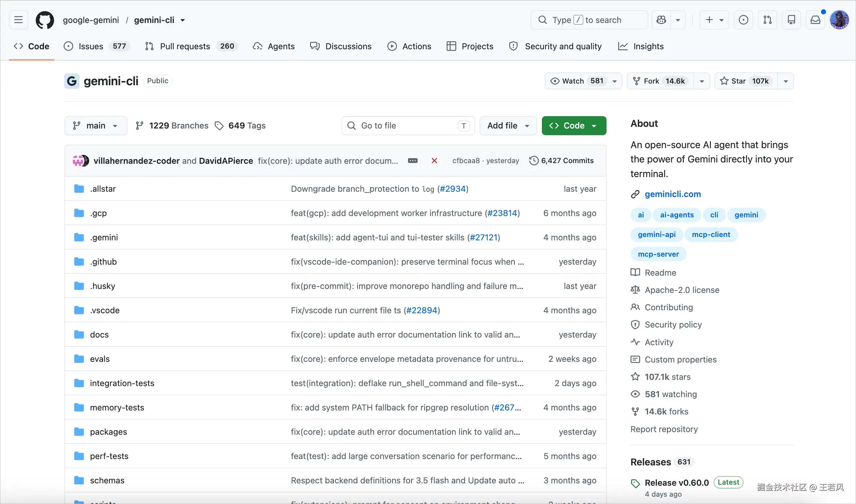This screenshot has width=856, height=504.
Task: Expand commit message ellipsis button
Action: pyautogui.click(x=413, y=161)
